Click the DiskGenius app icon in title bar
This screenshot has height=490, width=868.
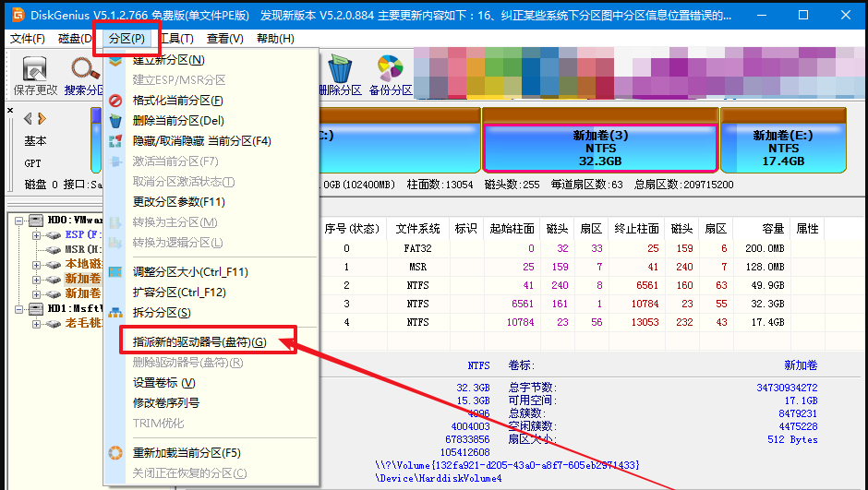18,15
